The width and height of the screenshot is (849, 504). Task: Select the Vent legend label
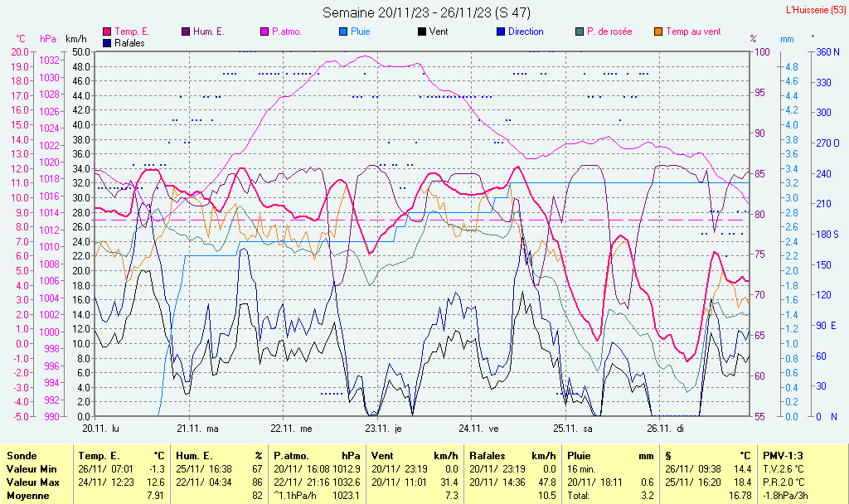pyautogui.click(x=439, y=32)
